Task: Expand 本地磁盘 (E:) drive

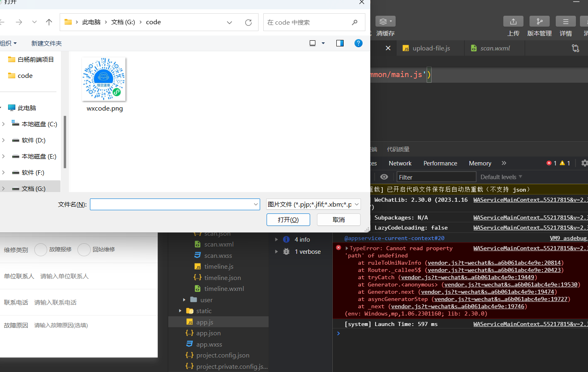Action: click(3, 156)
